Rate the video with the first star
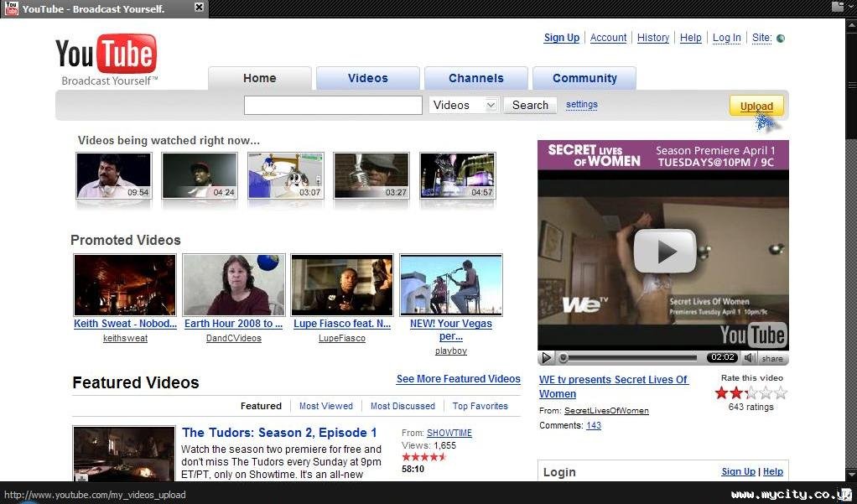This screenshot has height=504, width=857. click(722, 392)
